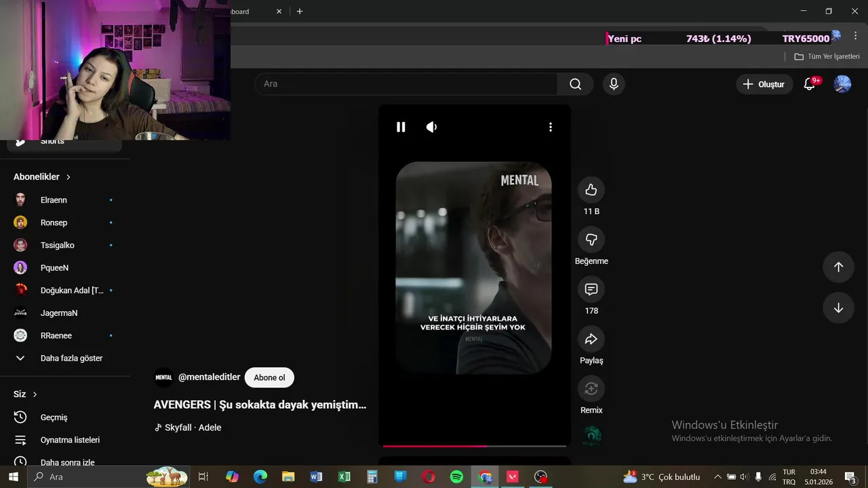Viewport: 868px width, 488px height.
Task: Start voice search with microphone
Action: [614, 84]
